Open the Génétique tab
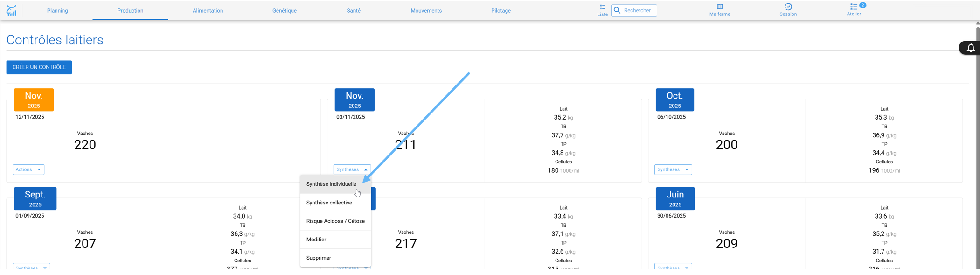Viewport: 980px width, 275px height. point(285,10)
